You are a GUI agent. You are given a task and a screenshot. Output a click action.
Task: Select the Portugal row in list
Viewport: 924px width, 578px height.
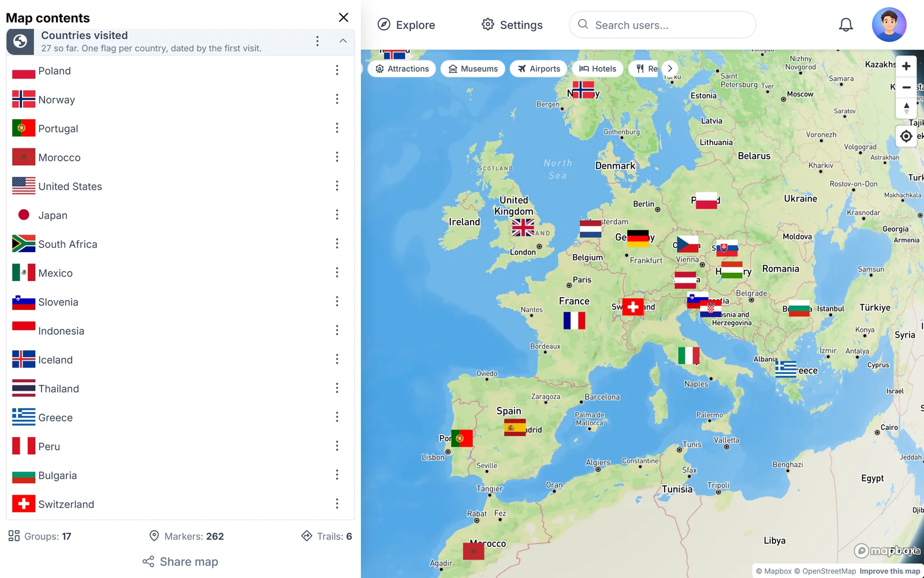click(180, 128)
